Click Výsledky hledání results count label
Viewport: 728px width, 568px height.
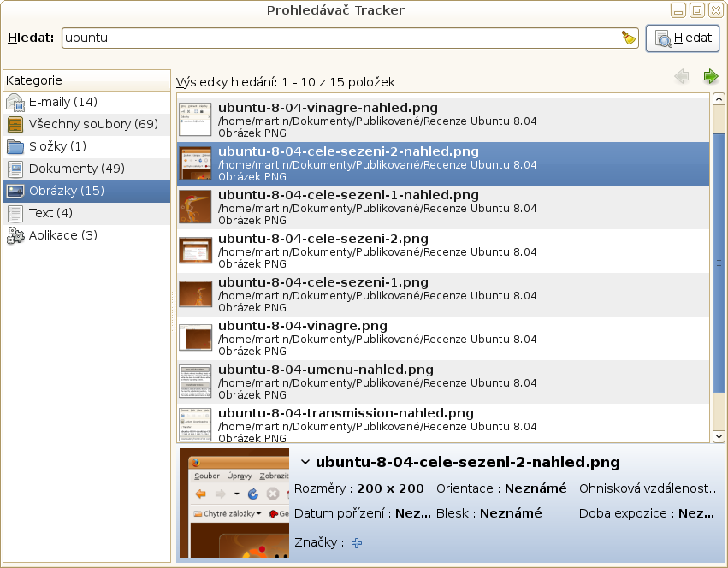(x=286, y=82)
